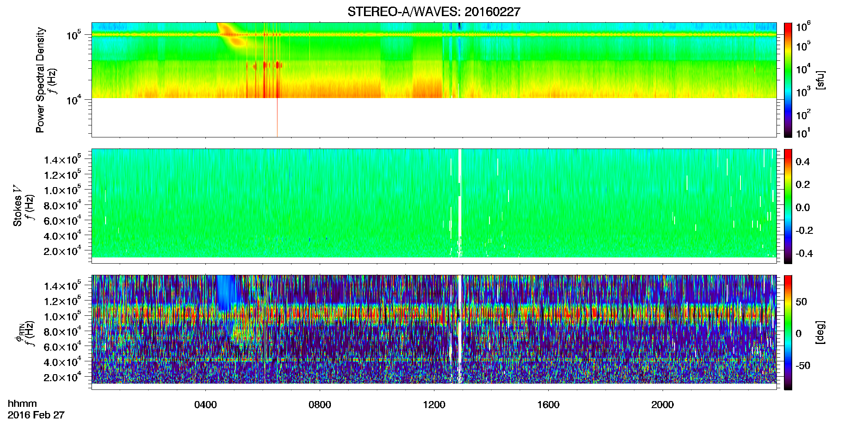Click the [deg] colorbar unit label
Screen dimensions: 868x447
(820, 332)
